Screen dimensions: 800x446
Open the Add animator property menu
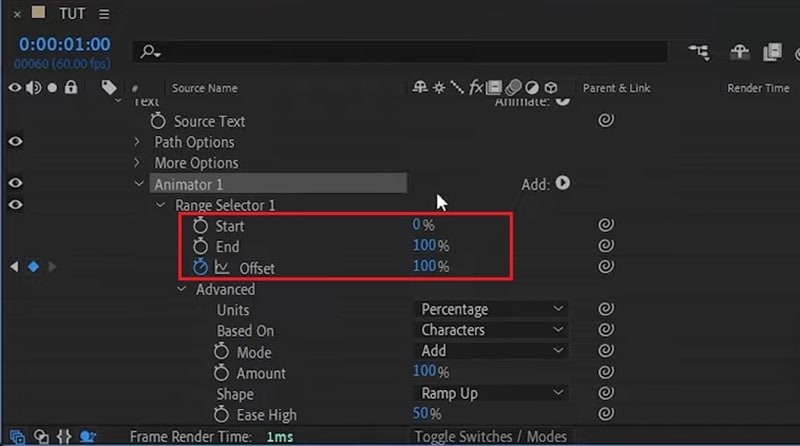pos(563,183)
